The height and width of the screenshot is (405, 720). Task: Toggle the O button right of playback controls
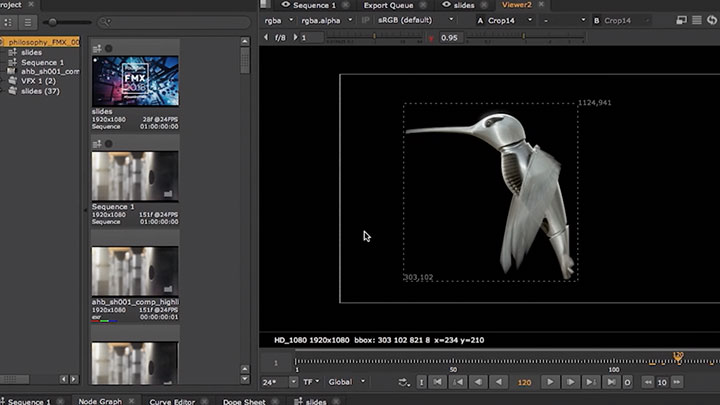click(629, 382)
